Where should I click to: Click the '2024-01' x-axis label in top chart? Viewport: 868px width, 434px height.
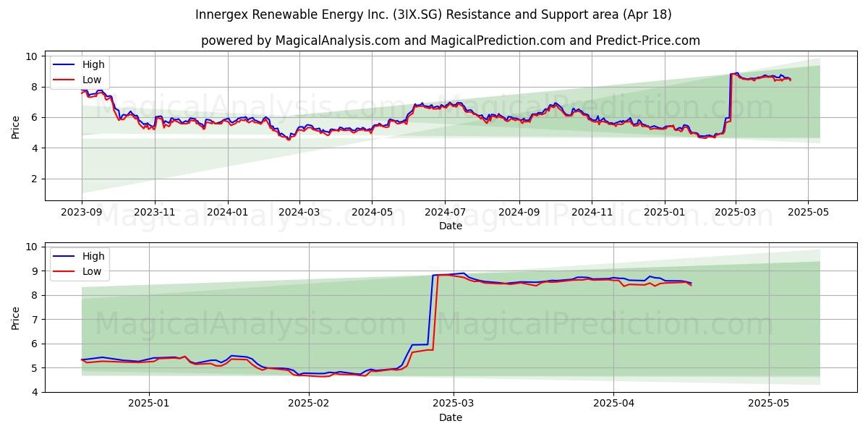[228, 213]
